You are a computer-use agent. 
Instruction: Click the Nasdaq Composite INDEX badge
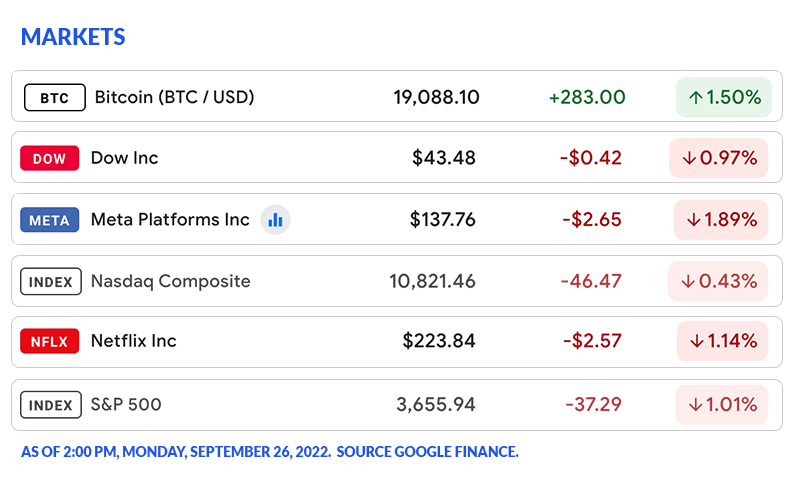(x=50, y=282)
